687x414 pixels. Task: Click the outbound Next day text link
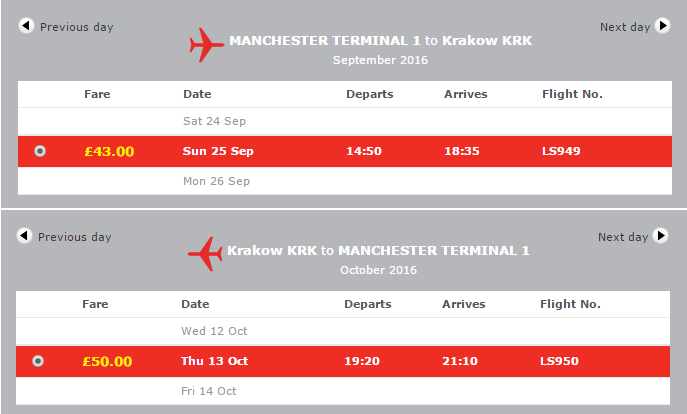tap(625, 27)
